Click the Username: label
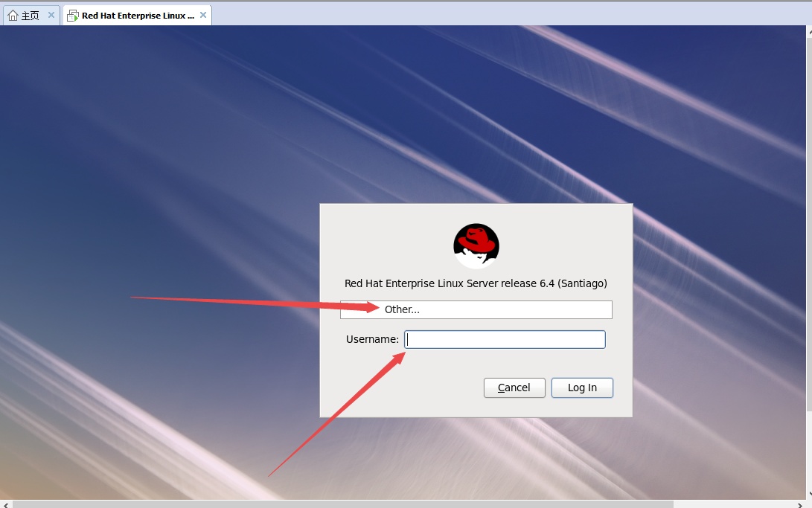This screenshot has height=508, width=812. coord(372,340)
